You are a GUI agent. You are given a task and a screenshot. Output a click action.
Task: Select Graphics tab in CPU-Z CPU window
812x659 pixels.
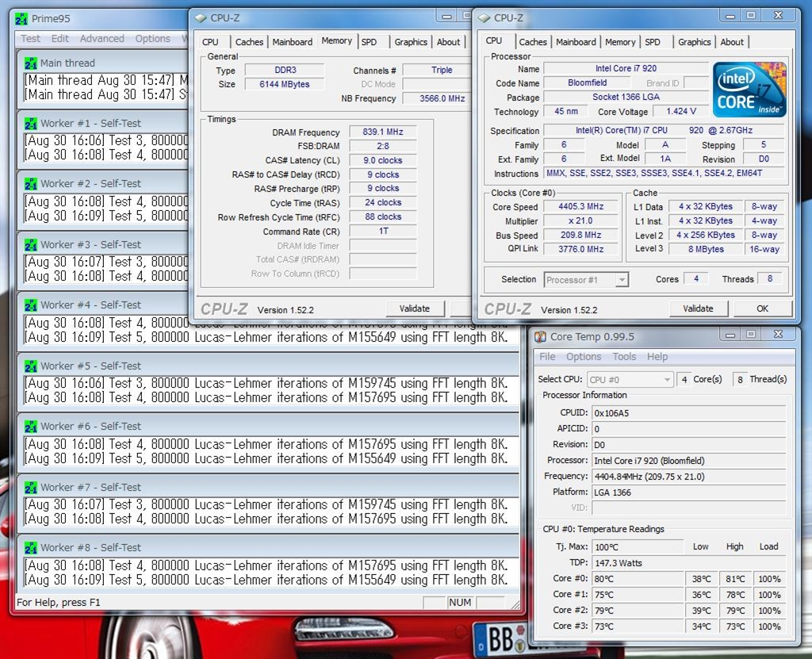click(x=695, y=42)
